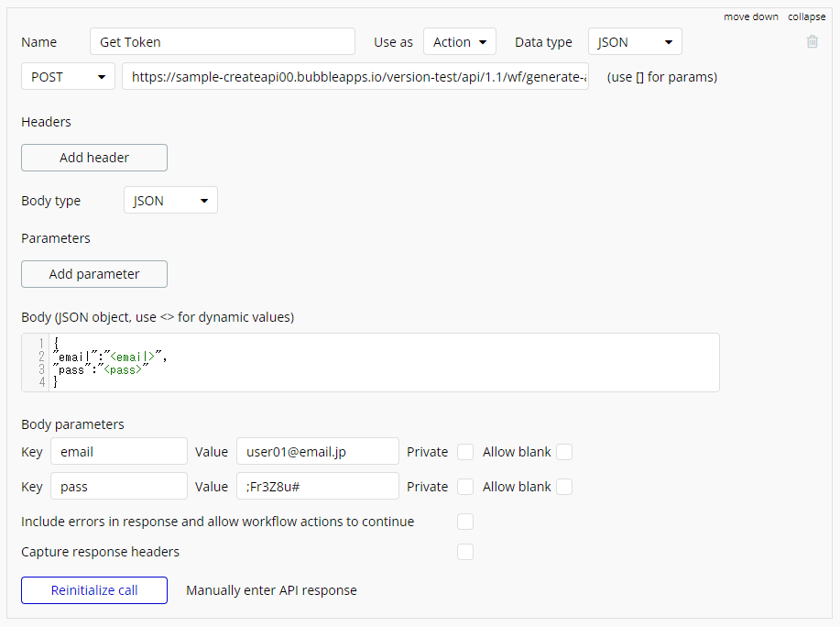Screen dimensions: 840x627
Task: Click the move down link
Action: [x=750, y=16]
